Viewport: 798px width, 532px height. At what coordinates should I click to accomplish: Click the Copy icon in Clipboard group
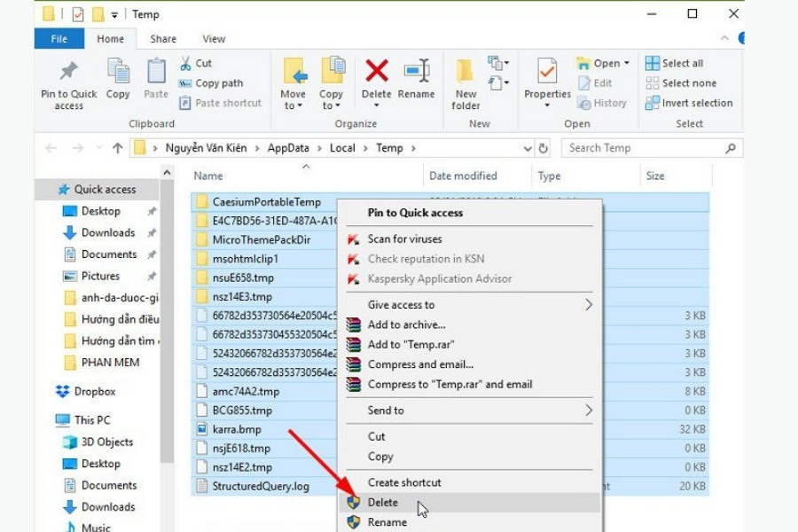pyautogui.click(x=118, y=72)
